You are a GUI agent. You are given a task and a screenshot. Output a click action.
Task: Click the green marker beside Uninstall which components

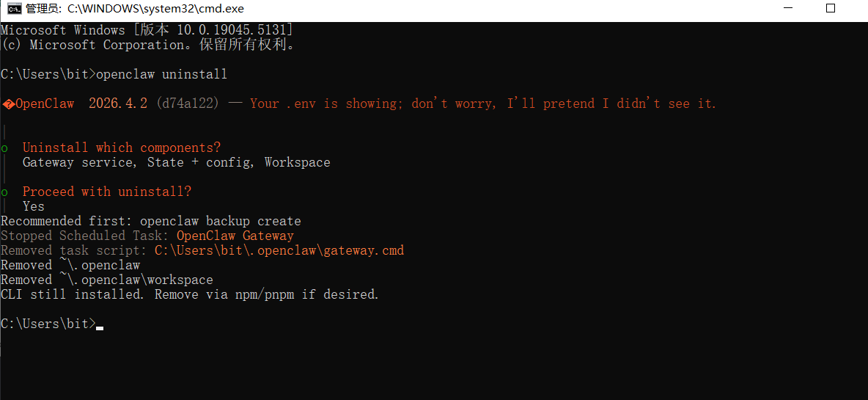click(x=5, y=148)
